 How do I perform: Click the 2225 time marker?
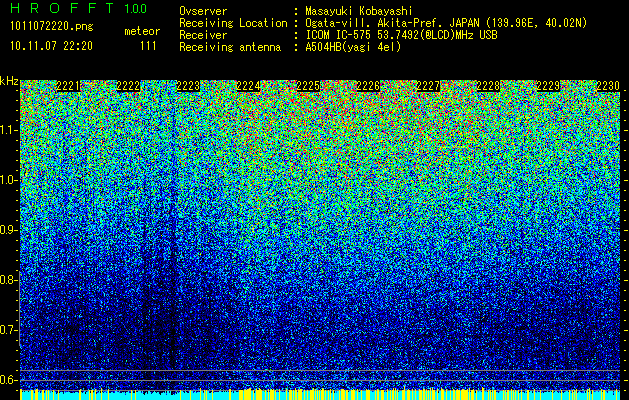308,86
